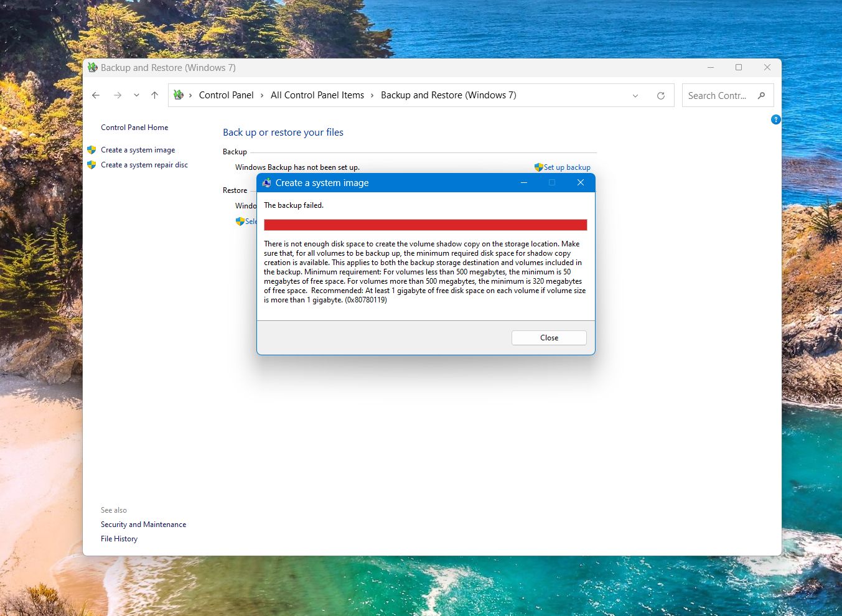Click 'Back up or restore your files' heading
Image resolution: width=842 pixels, height=616 pixels.
point(283,133)
